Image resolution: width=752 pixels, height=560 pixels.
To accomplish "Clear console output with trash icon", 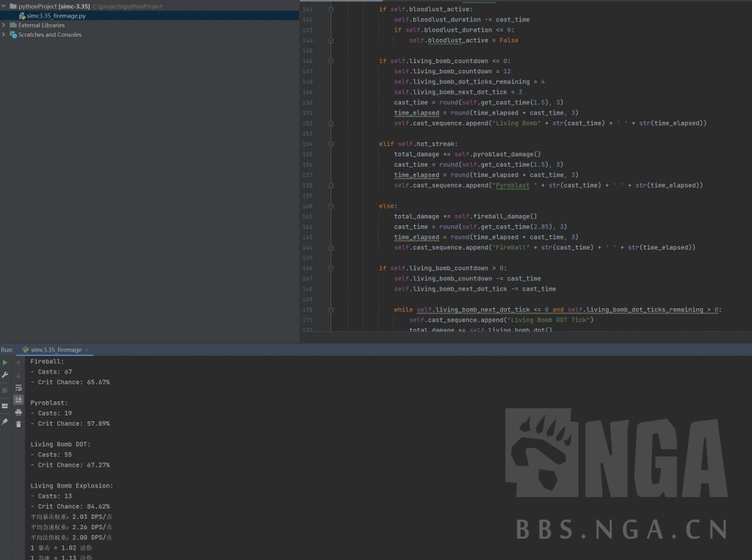I will click(x=18, y=423).
